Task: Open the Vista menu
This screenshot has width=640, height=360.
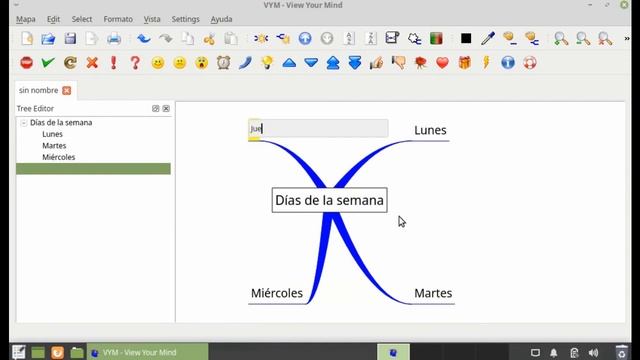Action: click(152, 19)
